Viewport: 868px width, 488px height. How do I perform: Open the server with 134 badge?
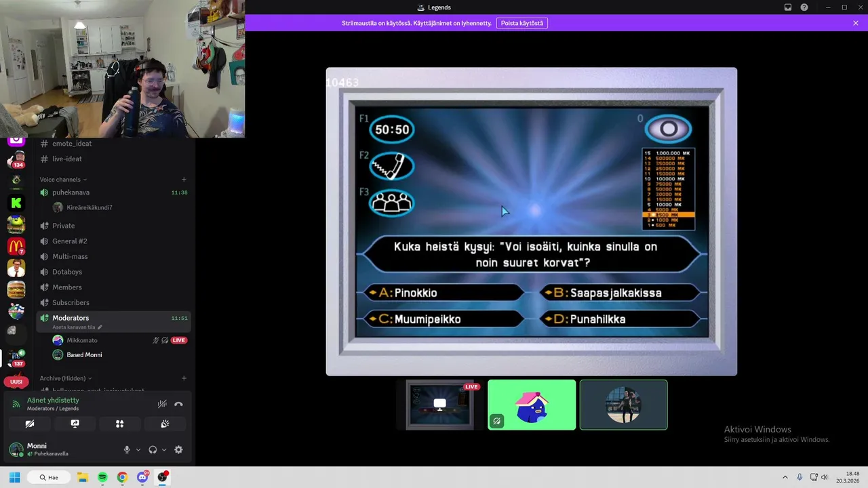[16, 161]
